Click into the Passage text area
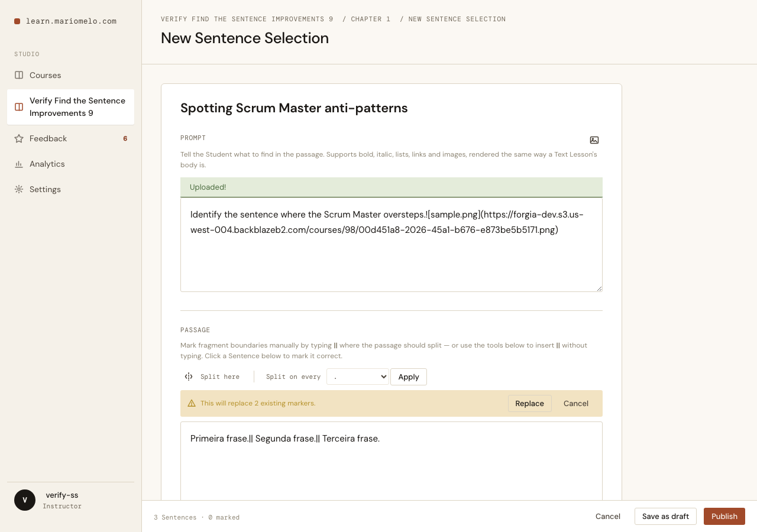The image size is (757, 532). tap(392, 461)
